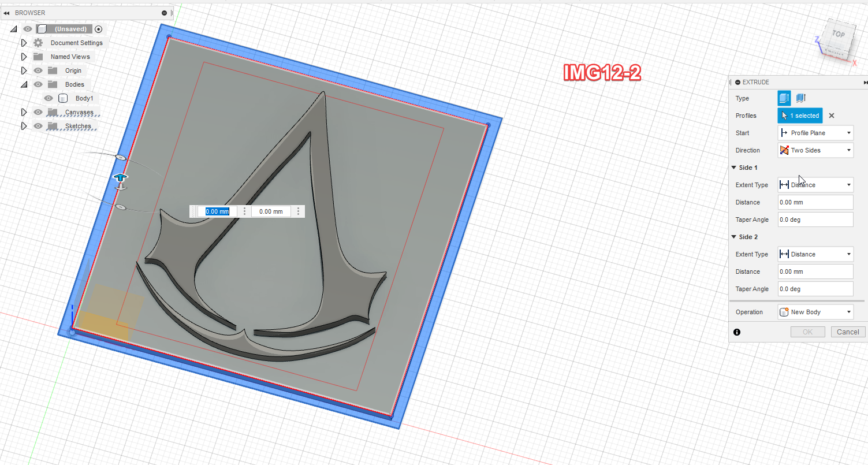Click the Side 2 Distance field
The image size is (868, 465).
pos(815,271)
